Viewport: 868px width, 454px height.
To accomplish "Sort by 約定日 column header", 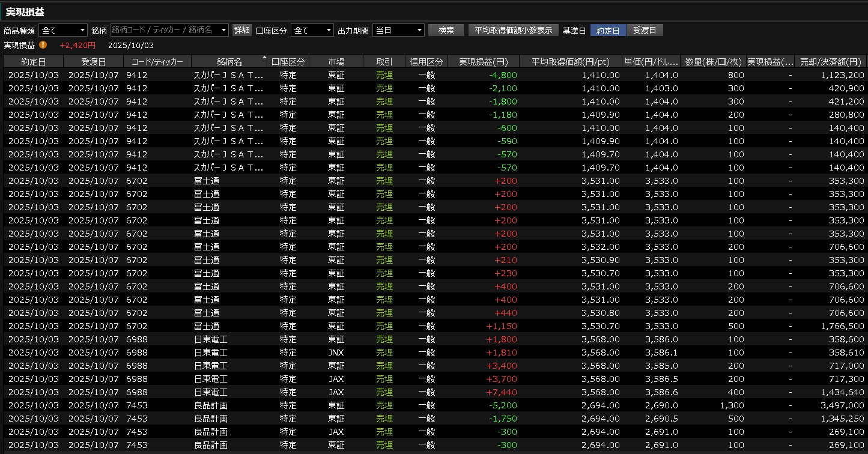I will pyautogui.click(x=33, y=62).
